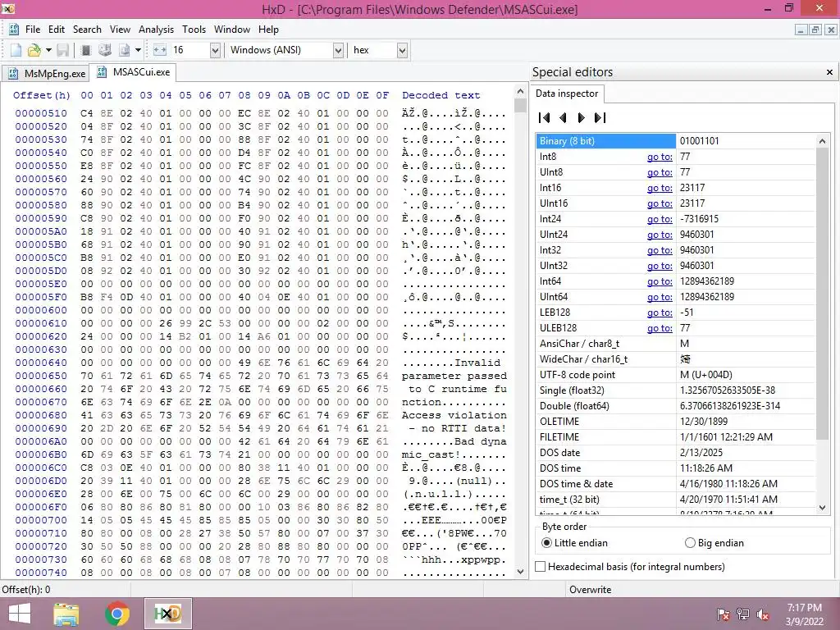Open the Help menu
Viewport: 840px width, 630px height.
click(268, 30)
